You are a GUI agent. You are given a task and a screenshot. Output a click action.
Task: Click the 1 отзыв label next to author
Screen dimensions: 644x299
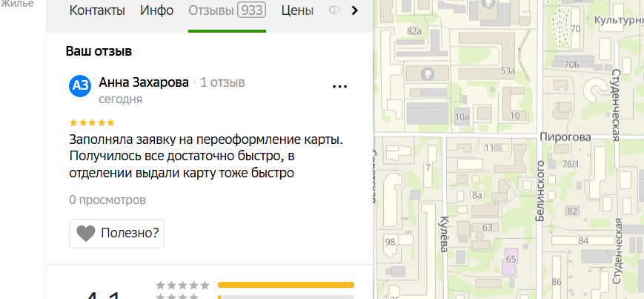pos(222,82)
